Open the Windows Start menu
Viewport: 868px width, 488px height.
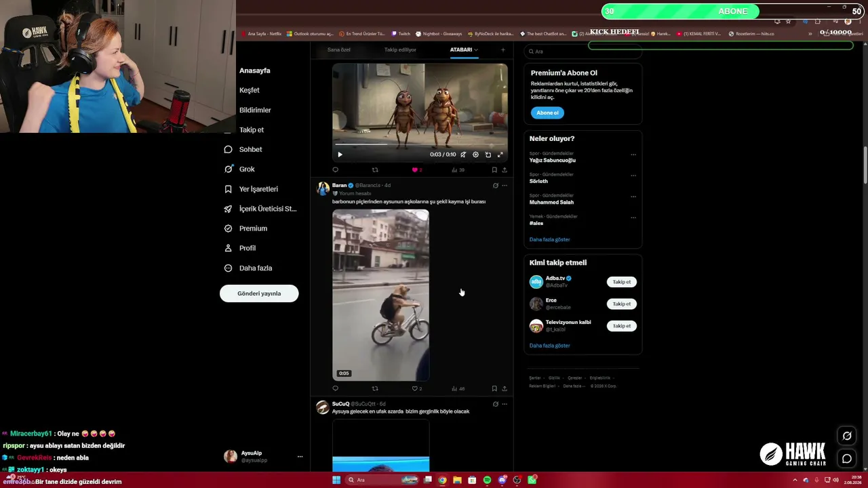336,480
